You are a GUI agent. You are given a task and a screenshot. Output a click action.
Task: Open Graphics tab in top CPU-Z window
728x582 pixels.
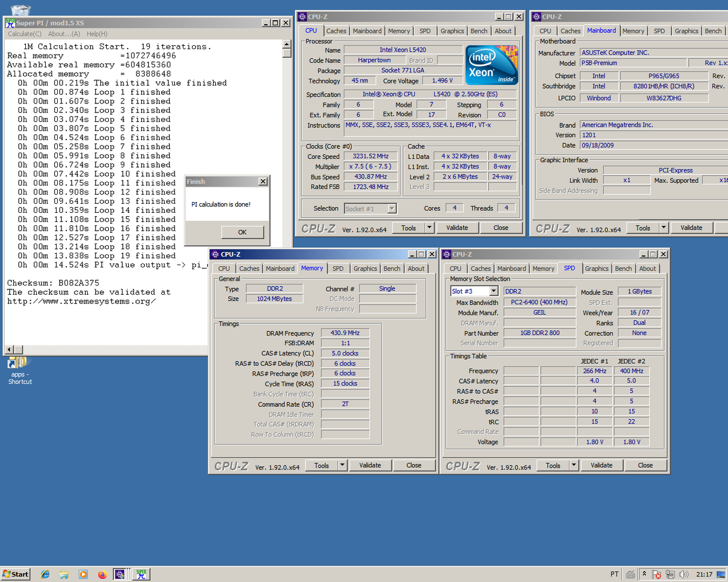click(452, 31)
